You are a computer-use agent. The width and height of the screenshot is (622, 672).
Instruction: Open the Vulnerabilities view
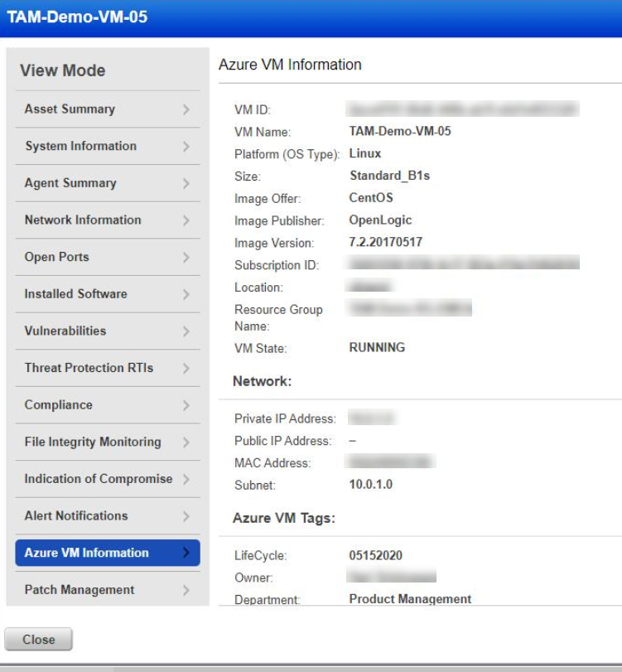pyautogui.click(x=108, y=331)
